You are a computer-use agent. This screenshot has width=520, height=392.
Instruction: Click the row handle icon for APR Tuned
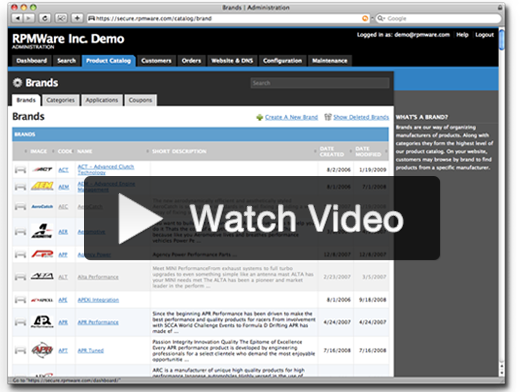click(x=20, y=350)
